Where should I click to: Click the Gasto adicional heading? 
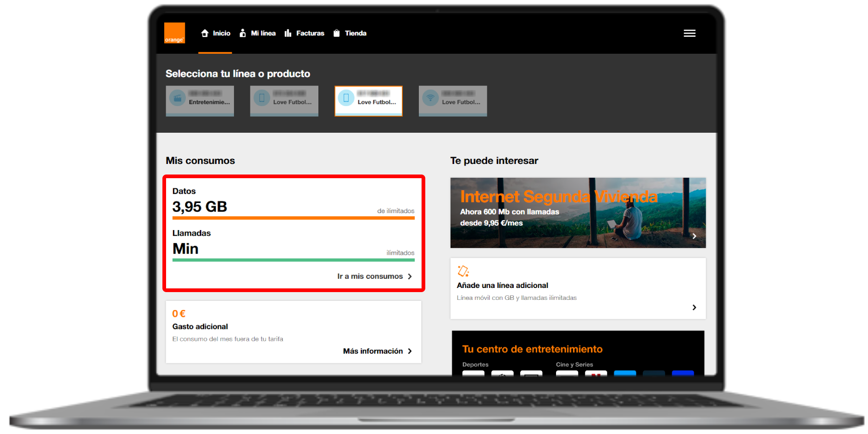(x=200, y=327)
